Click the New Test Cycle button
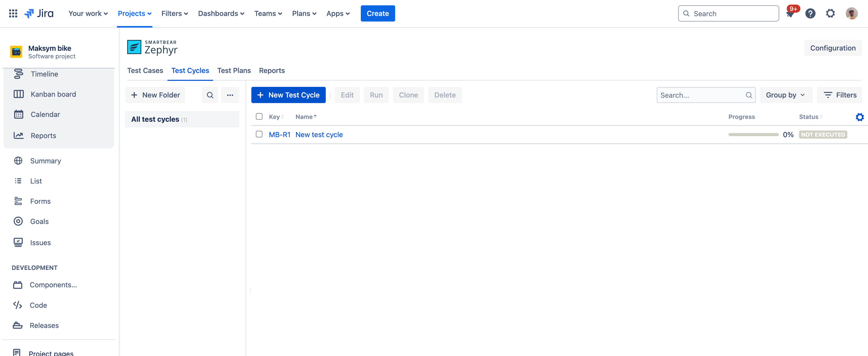This screenshot has width=868, height=356. 288,95
